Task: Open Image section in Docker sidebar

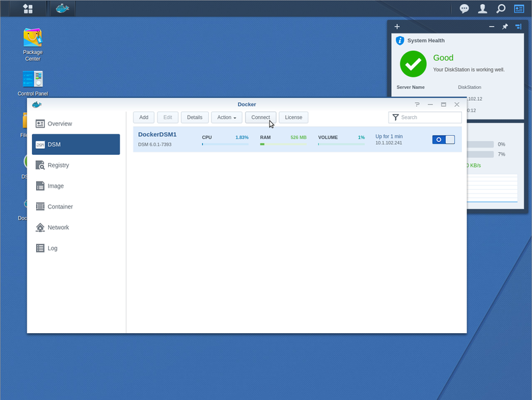Action: pos(75,186)
